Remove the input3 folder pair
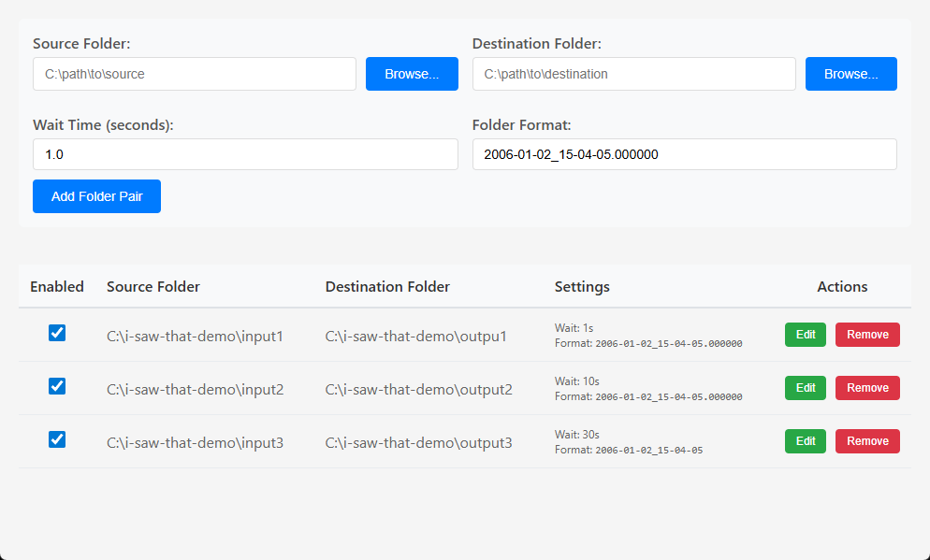930x560 pixels. pos(867,441)
